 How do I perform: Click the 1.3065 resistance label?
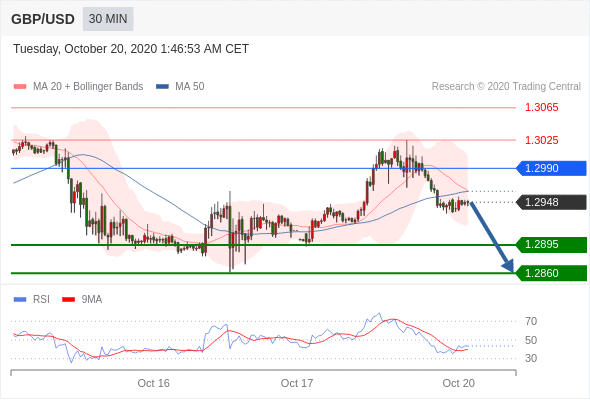coord(541,107)
